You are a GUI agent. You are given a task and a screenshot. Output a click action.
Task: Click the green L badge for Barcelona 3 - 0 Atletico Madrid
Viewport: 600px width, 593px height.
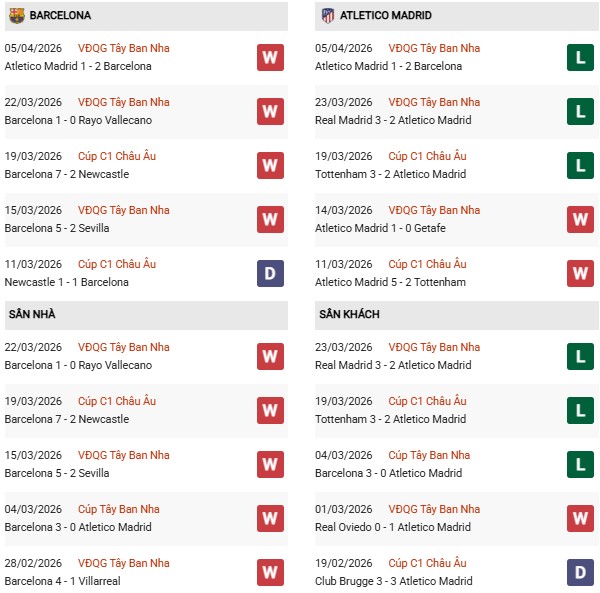pyautogui.click(x=580, y=465)
